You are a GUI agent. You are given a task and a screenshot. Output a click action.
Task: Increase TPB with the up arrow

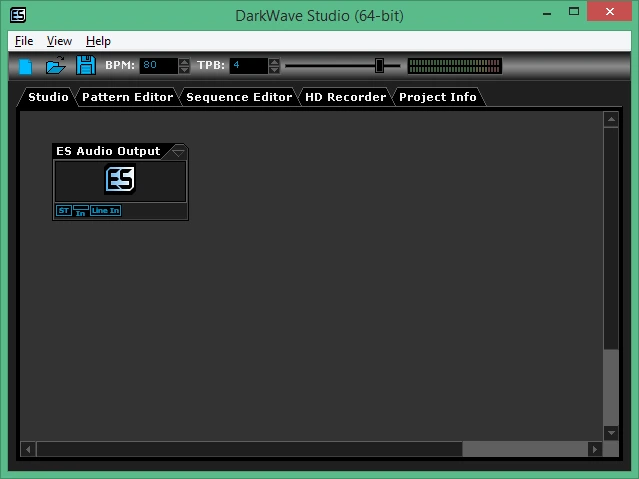274,62
